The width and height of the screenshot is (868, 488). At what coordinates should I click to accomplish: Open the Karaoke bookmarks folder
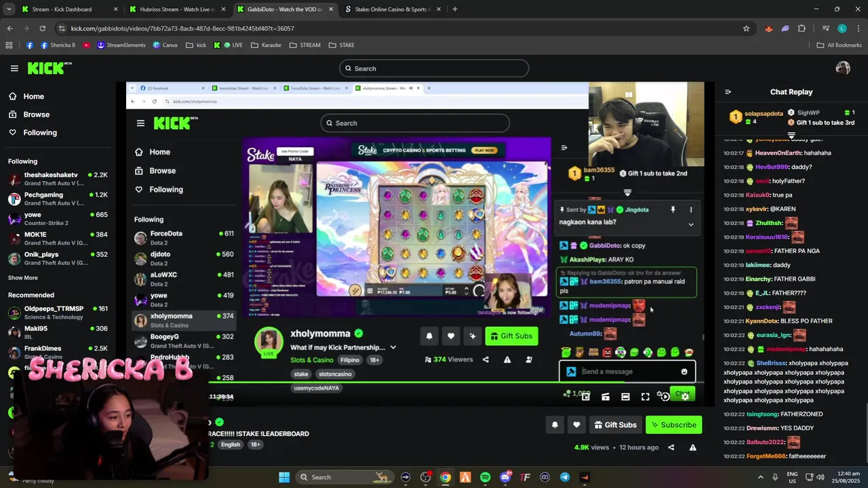pos(266,45)
